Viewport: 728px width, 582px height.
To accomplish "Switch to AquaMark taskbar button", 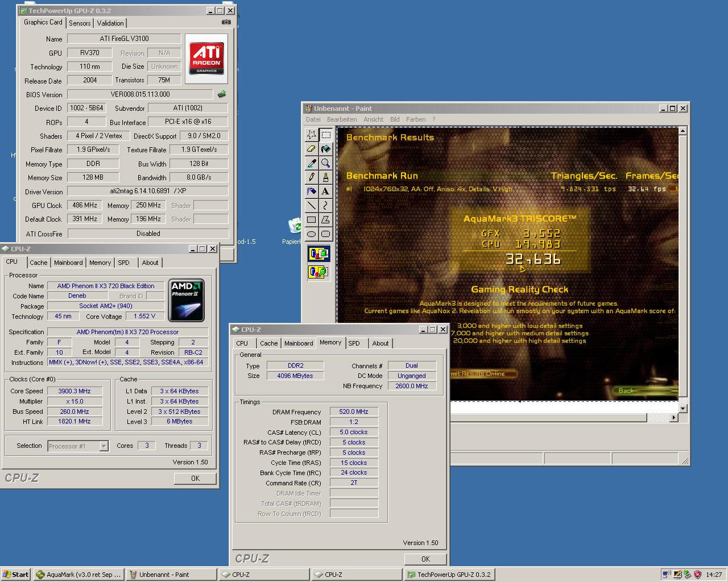I will 78,575.
